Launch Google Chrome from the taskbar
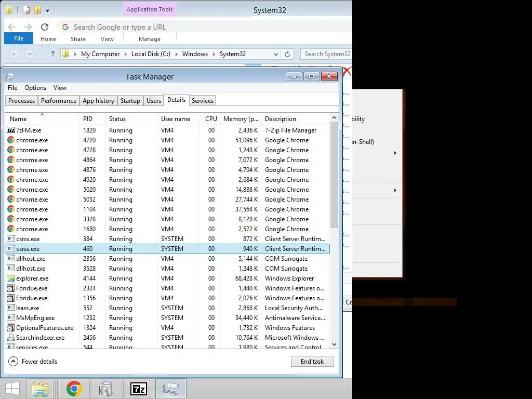The height and width of the screenshot is (399, 532). coord(74,389)
